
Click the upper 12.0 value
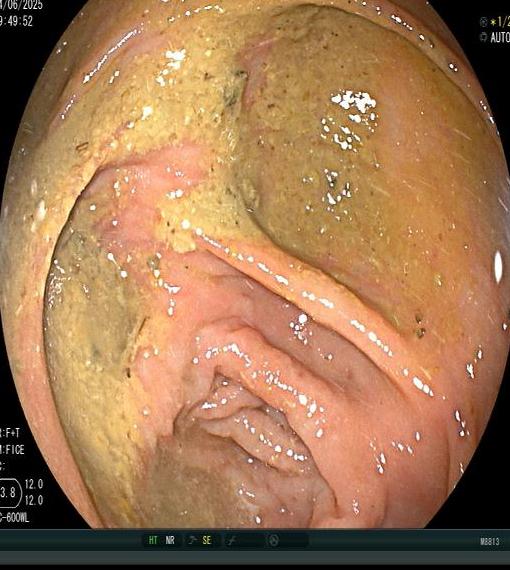[x=34, y=484]
